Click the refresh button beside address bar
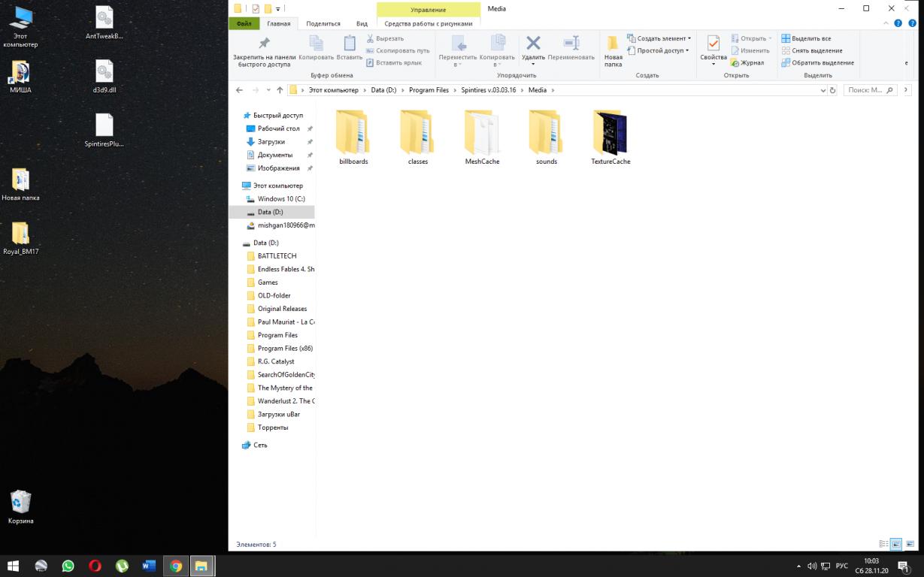Image resolution: width=924 pixels, height=577 pixels. [x=832, y=90]
